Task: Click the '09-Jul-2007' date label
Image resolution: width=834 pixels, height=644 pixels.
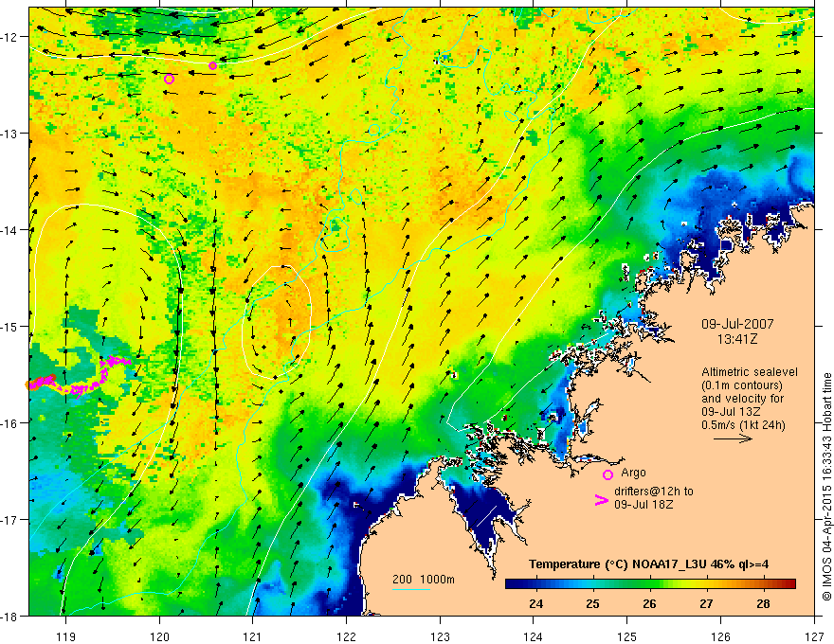Action: (x=737, y=324)
